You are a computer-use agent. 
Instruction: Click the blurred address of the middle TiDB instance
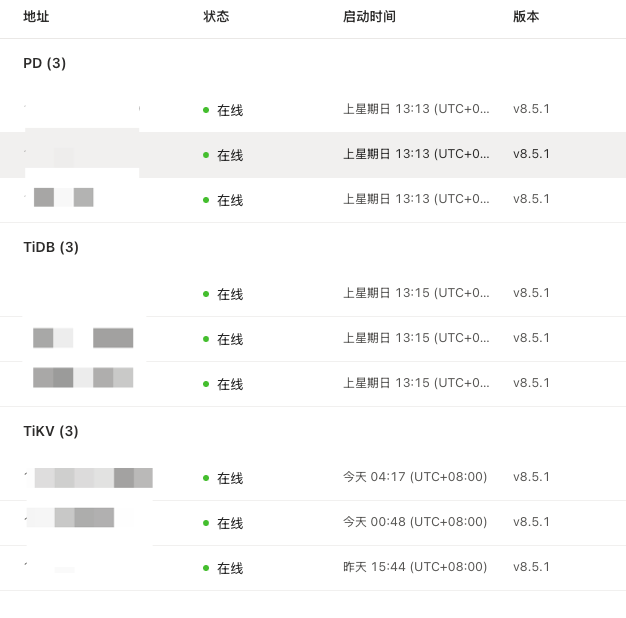82,338
